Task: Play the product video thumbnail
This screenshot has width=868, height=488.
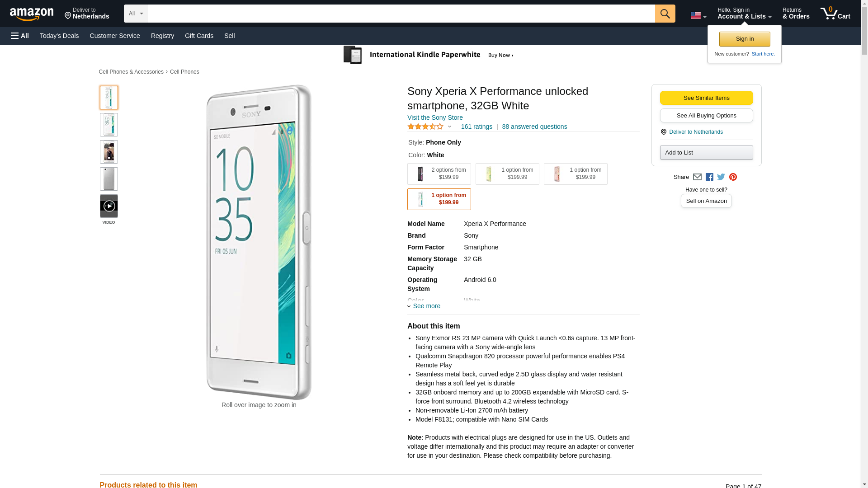Action: click(x=108, y=206)
